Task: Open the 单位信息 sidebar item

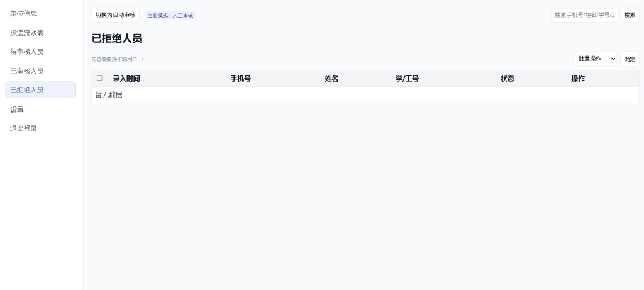Action: [24, 13]
